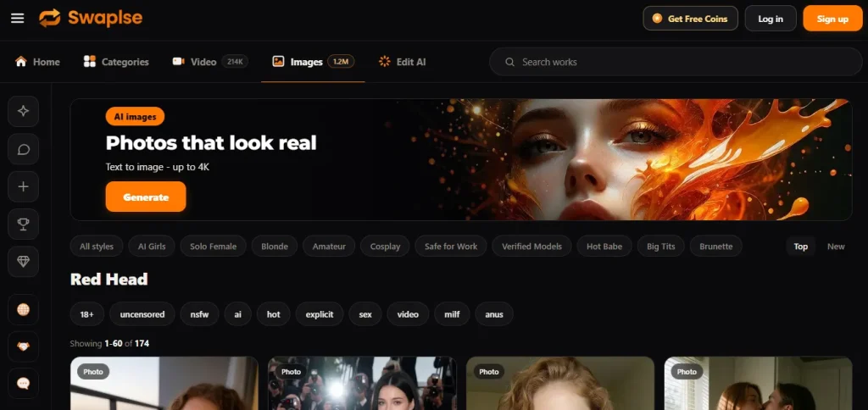The width and height of the screenshot is (868, 410).
Task: Click the handshake icon in sidebar
Action: click(23, 347)
